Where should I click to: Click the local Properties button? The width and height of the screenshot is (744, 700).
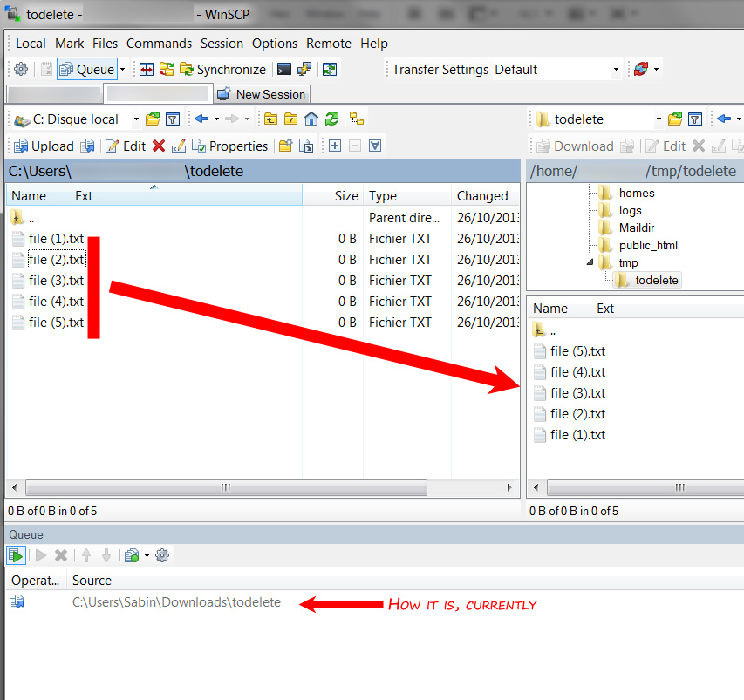[229, 146]
